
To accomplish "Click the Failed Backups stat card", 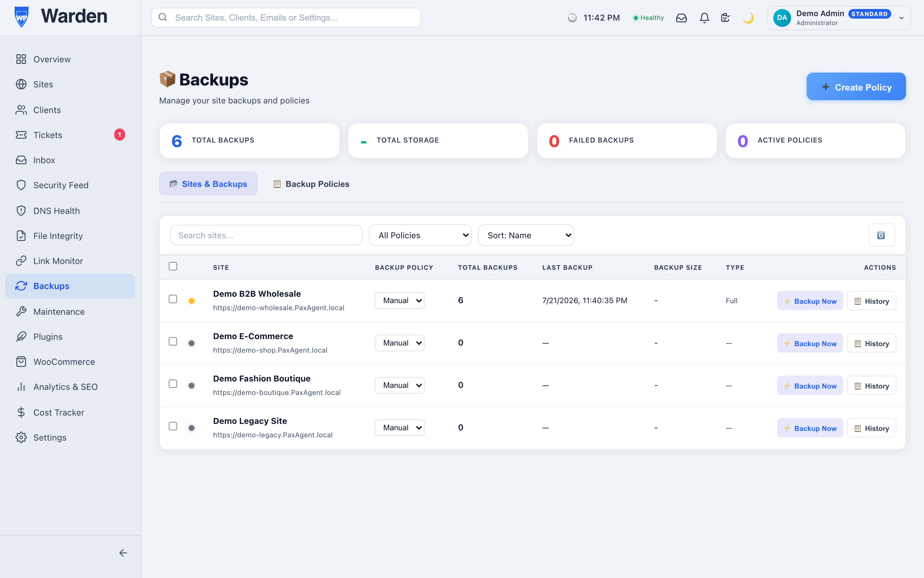I will 627,140.
